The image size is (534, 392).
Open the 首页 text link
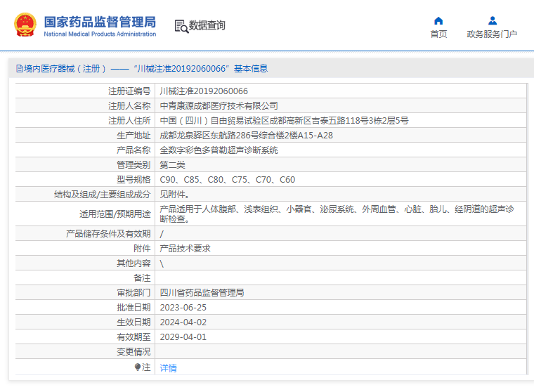click(438, 34)
